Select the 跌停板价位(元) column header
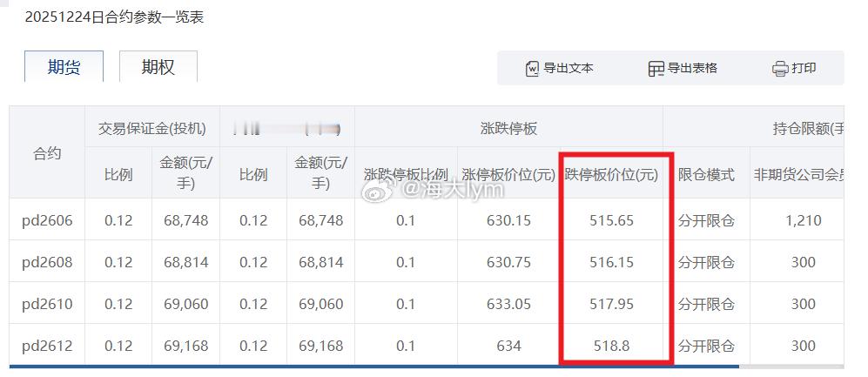This screenshot has height=377, width=868. tap(612, 175)
